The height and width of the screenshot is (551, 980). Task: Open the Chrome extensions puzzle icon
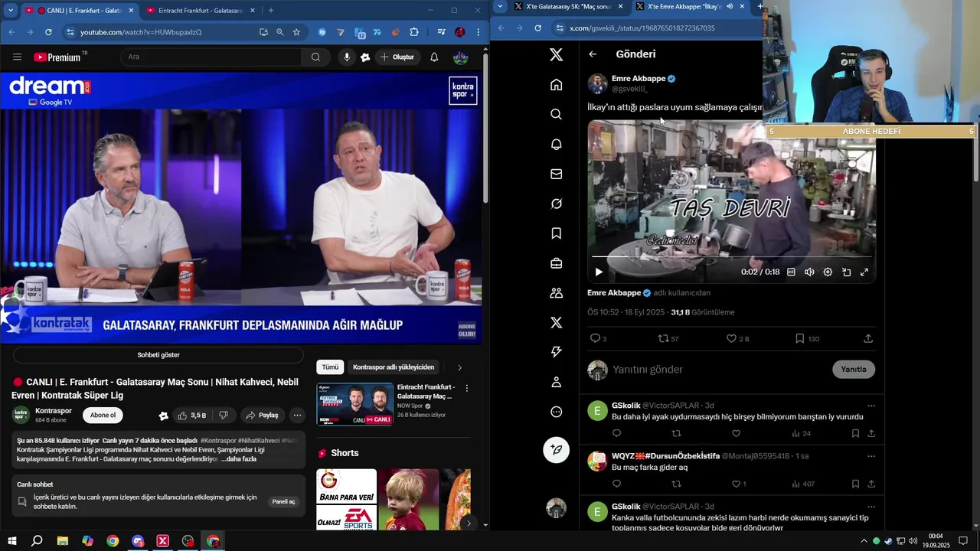click(414, 32)
